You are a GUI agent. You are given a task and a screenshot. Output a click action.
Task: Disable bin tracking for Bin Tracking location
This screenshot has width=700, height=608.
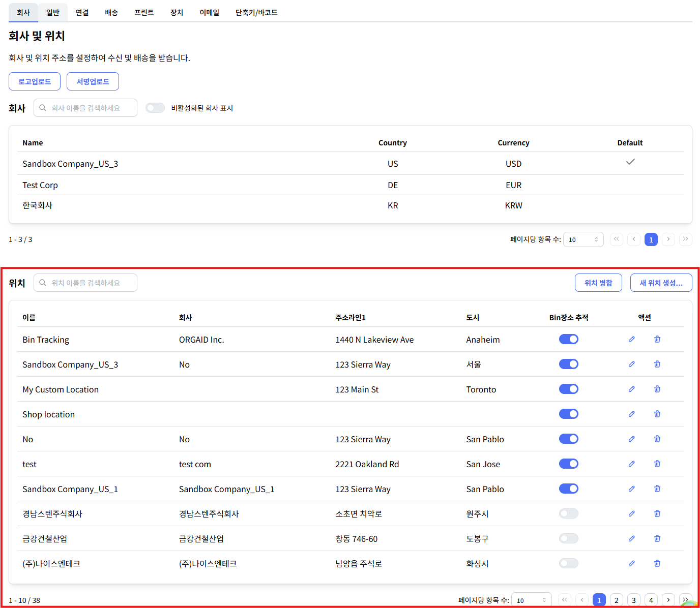(569, 339)
